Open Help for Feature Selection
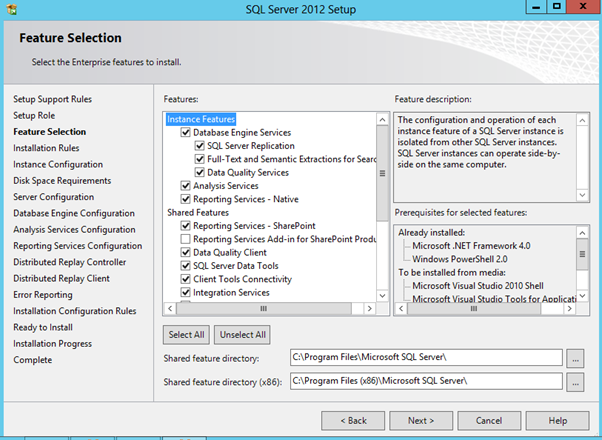The height and width of the screenshot is (440, 602). pyautogui.click(x=557, y=421)
